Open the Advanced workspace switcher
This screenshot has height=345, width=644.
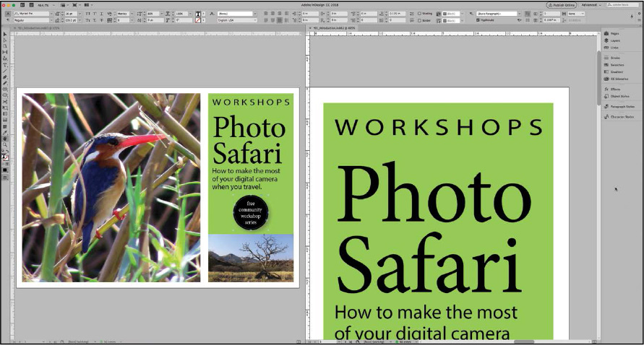(x=591, y=5)
